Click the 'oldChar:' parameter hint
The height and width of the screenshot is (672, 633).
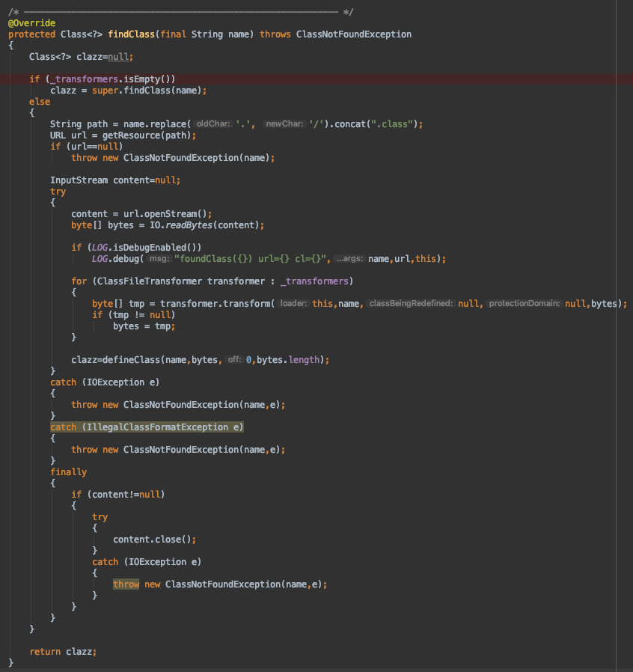[x=213, y=124]
